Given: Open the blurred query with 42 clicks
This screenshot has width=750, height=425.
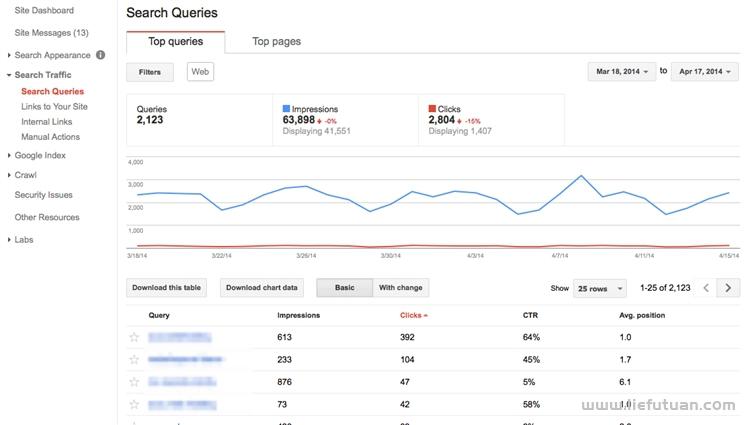Looking at the screenshot, I should 182,405.
